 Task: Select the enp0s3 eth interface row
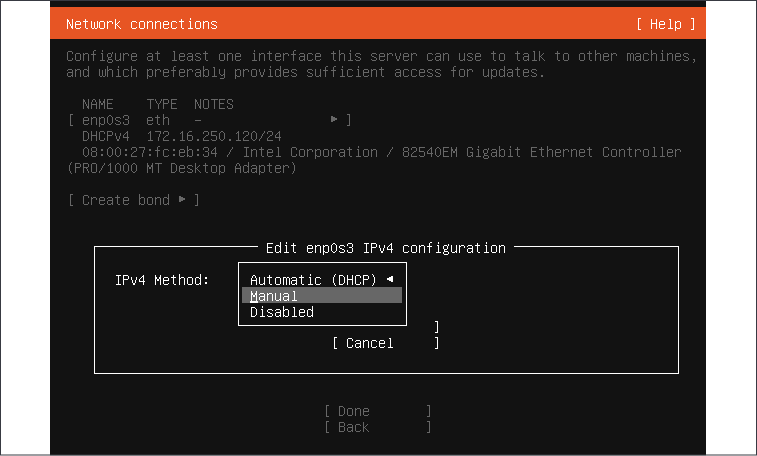pos(210,120)
